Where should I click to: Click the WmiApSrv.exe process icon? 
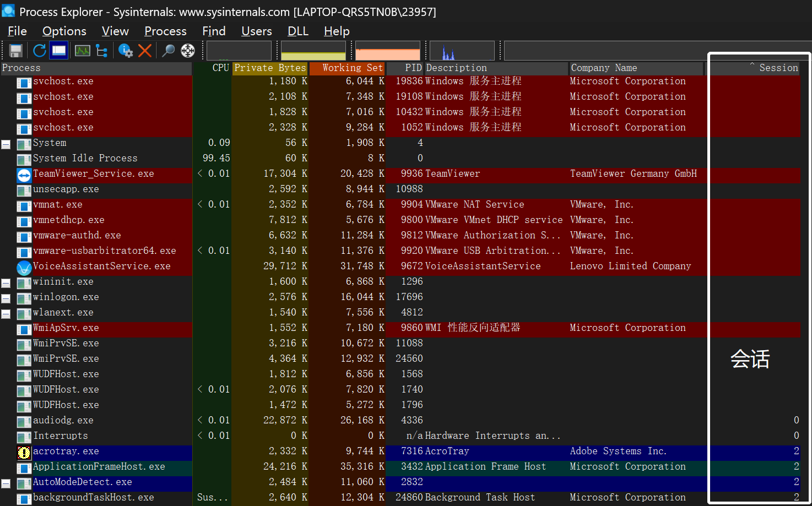[x=24, y=329]
